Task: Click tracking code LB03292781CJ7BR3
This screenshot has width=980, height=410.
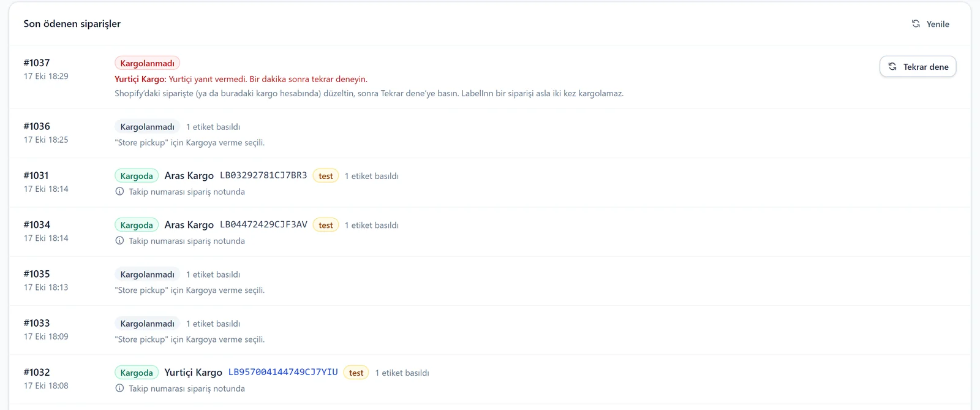Action: coord(263,175)
